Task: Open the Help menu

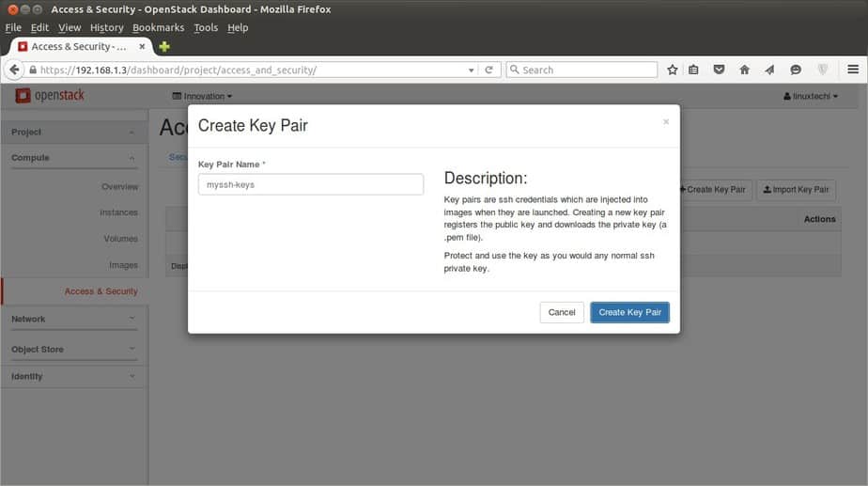Action: (x=238, y=27)
